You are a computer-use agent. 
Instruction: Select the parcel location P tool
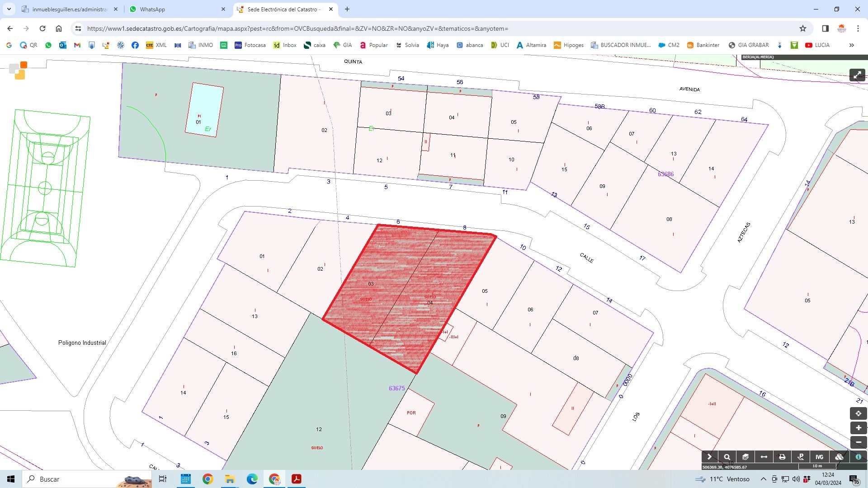[x=801, y=457]
